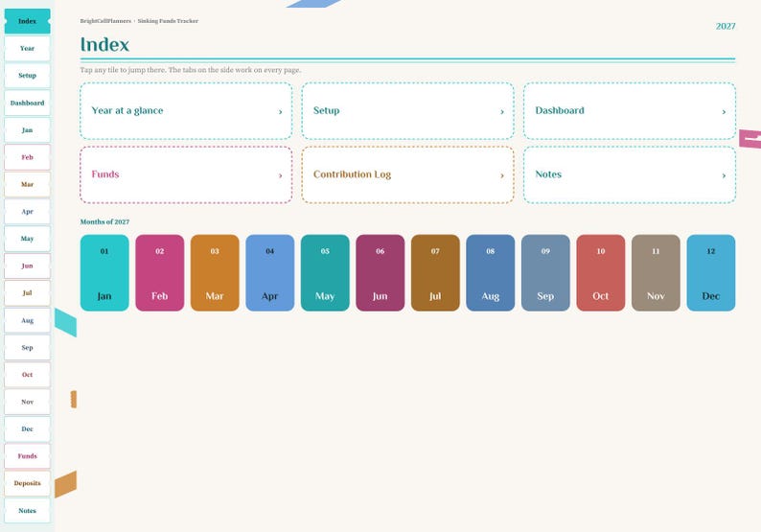Viewport: 761px width, 532px height.
Task: Go to the 10 Oct month card
Action: [x=601, y=273]
